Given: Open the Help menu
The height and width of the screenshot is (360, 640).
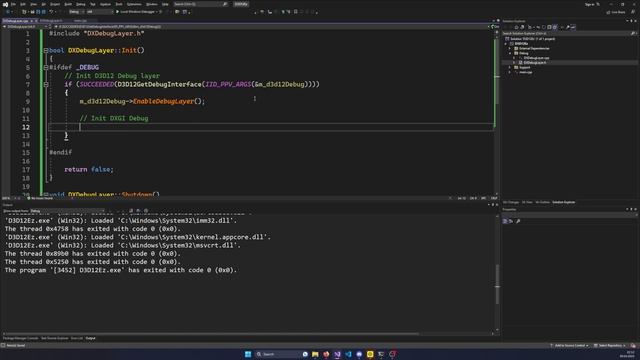Looking at the screenshot, I should click(165, 4).
